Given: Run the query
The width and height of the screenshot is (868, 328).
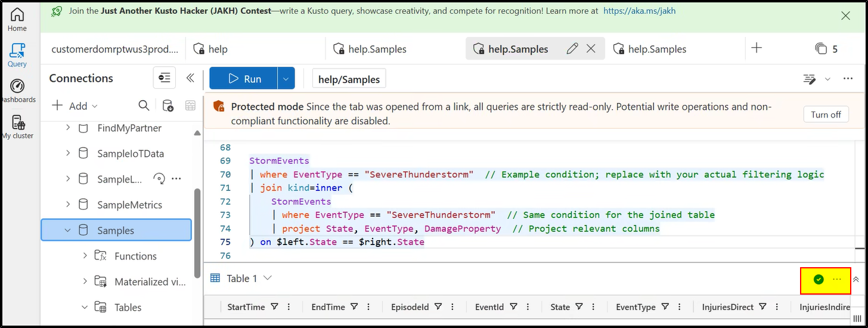Looking at the screenshot, I should pyautogui.click(x=243, y=79).
